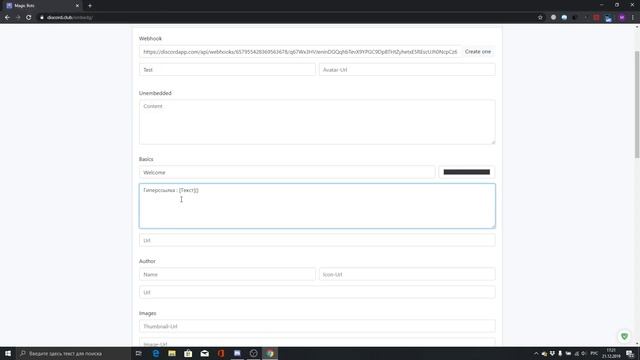Open the notification center icon
Viewport: 640px width, 360px height.
click(631, 353)
